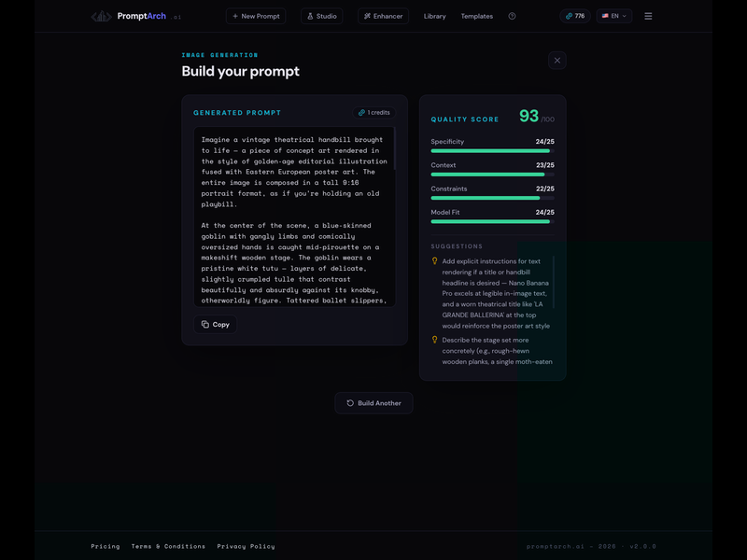Open the Terms & Conditions link
Screen dimensions: 747x560
[168, 546]
